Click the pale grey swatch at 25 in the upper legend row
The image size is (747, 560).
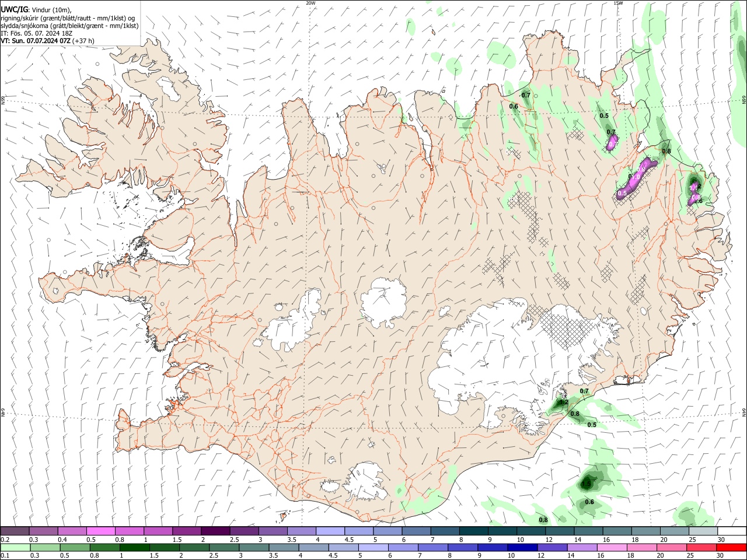point(703,531)
